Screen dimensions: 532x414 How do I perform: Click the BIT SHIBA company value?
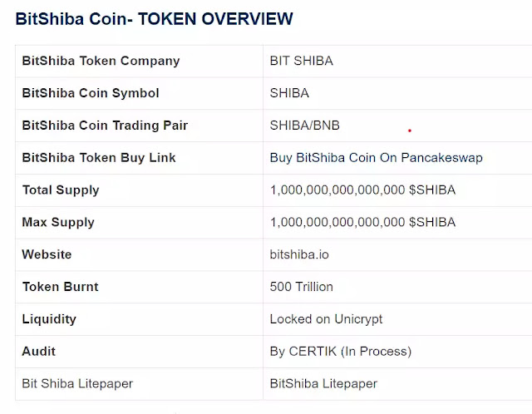tap(301, 61)
